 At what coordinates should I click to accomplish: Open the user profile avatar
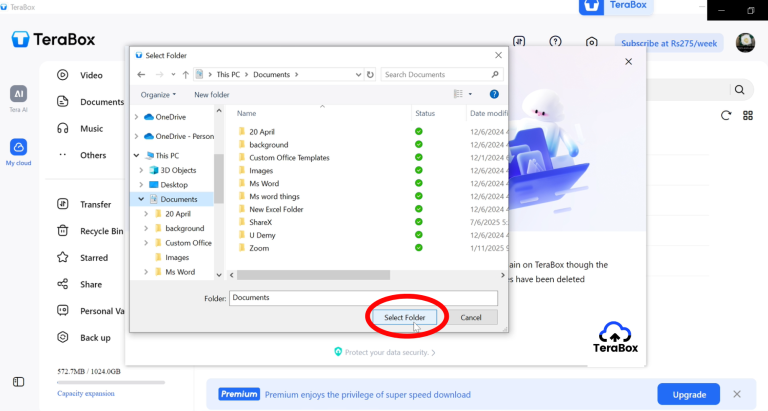745,43
